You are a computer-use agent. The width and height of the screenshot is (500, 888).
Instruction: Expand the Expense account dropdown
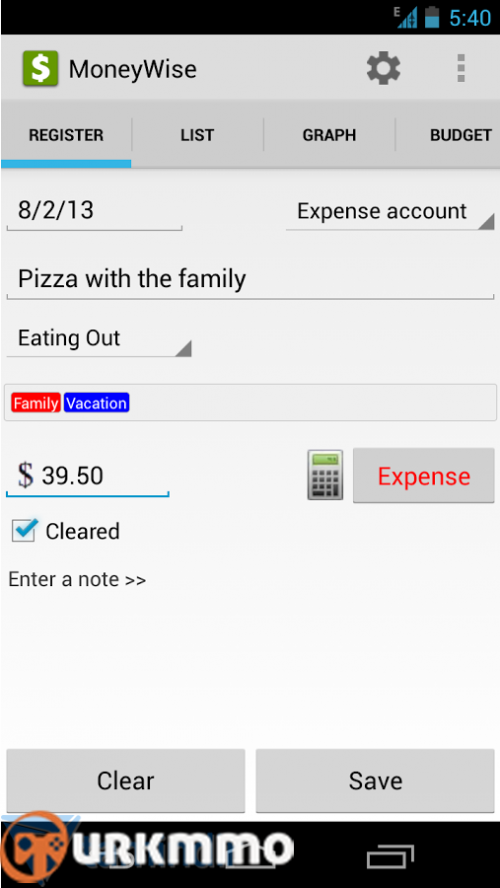(x=390, y=212)
